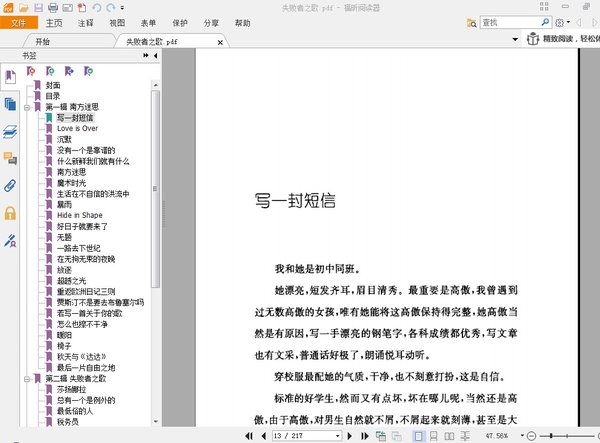Select the Love is Over bookmark
This screenshot has height=443, width=600.
pyautogui.click(x=77, y=128)
